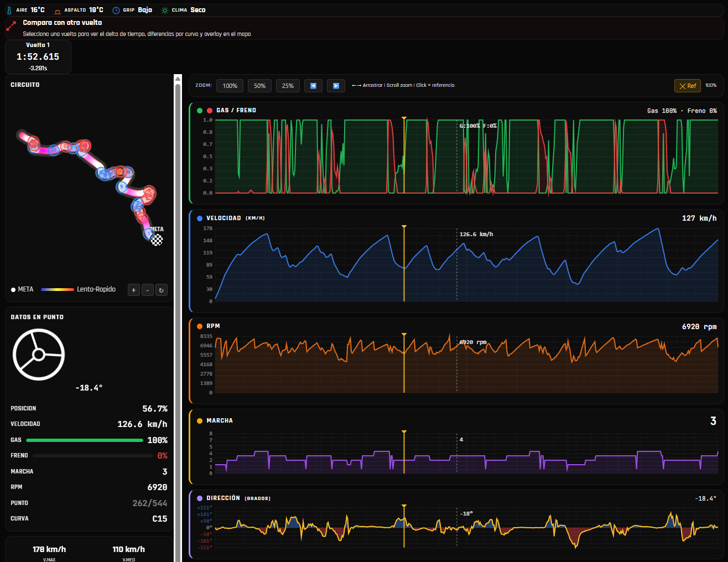Pan the charts left with the blue arrow
Viewport: 728px width, 562px height.
313,86
